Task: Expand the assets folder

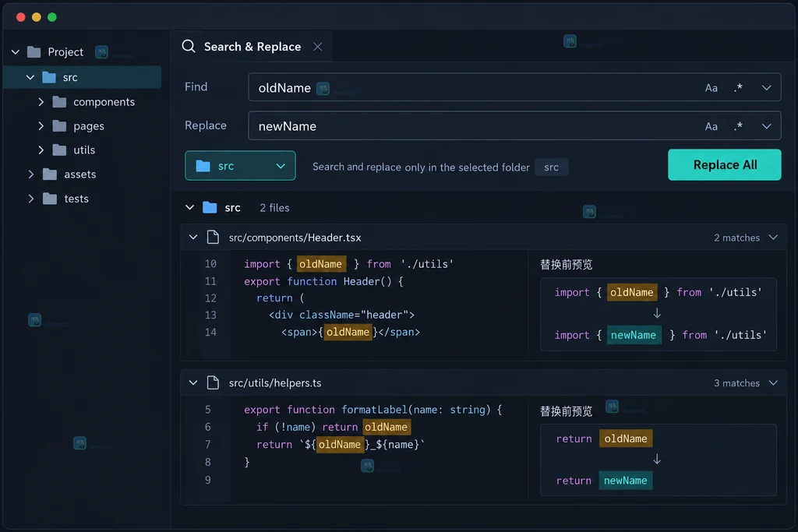Action: pos(31,174)
